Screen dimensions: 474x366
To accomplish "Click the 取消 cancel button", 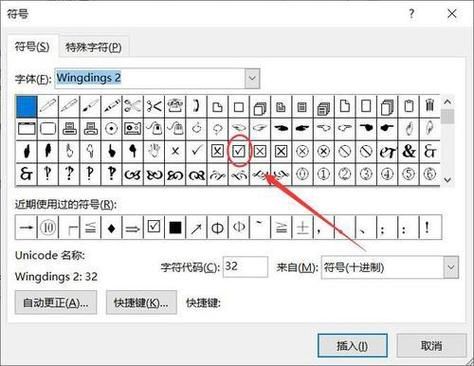I will tap(431, 346).
